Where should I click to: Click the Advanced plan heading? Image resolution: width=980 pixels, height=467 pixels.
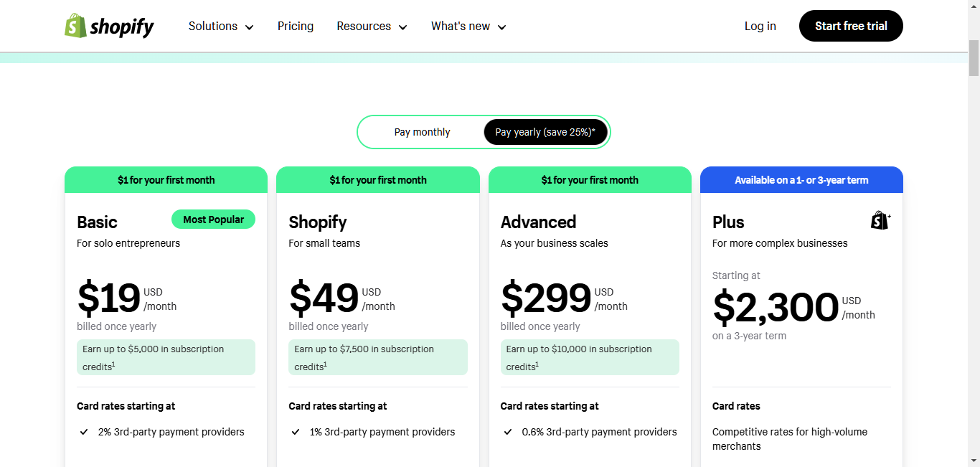click(538, 222)
